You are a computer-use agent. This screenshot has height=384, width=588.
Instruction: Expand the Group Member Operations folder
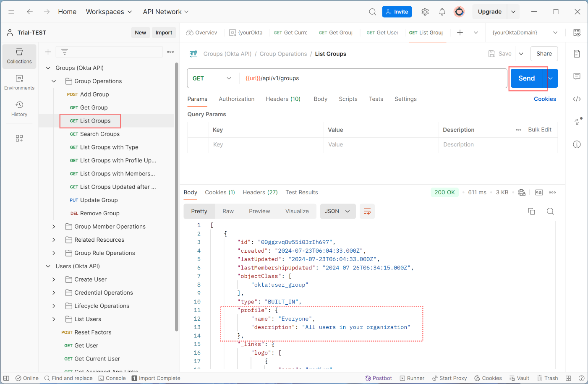pos(53,226)
